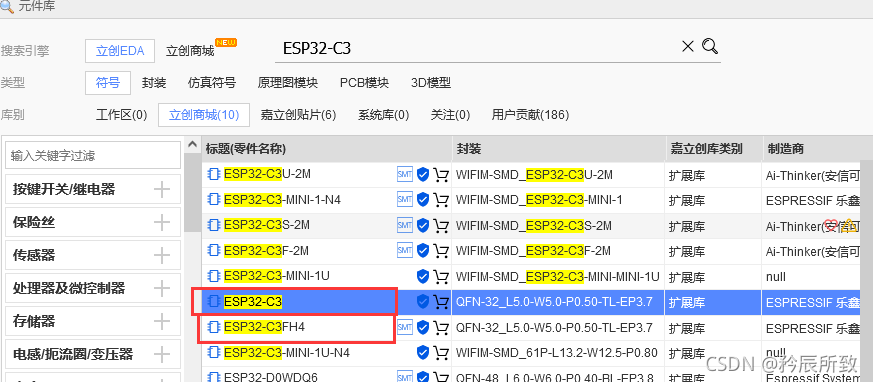Click SMT badge on ESP32-C3F-2M row
The width and height of the screenshot is (873, 382).
[x=405, y=251]
